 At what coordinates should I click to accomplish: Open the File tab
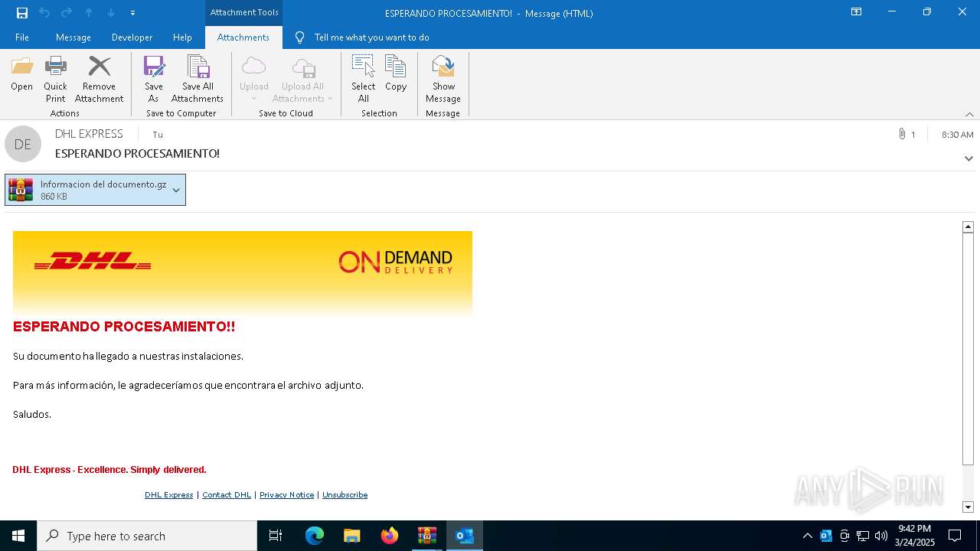(22, 37)
